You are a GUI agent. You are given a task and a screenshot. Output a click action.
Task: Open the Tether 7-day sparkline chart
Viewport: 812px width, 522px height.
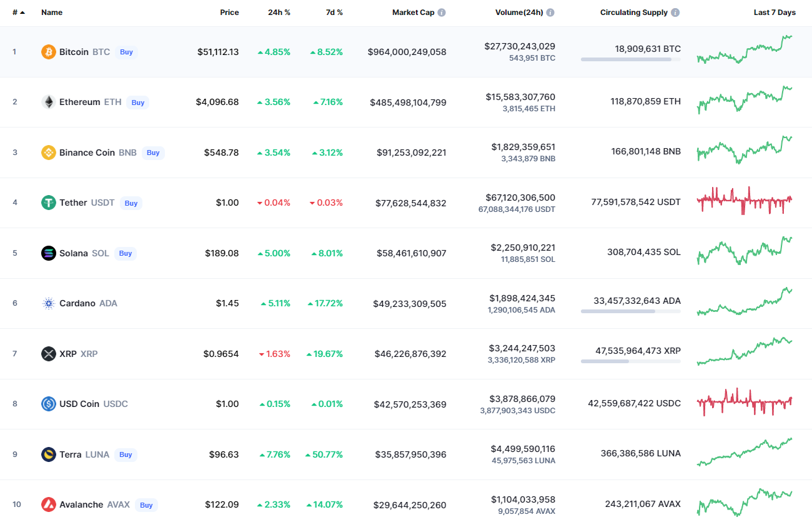coord(745,201)
